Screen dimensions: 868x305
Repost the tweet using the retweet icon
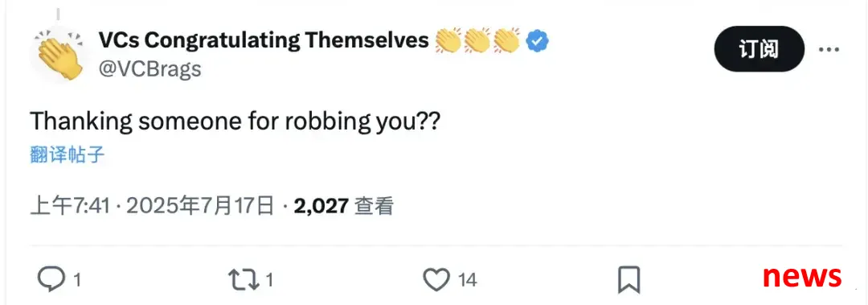244,279
